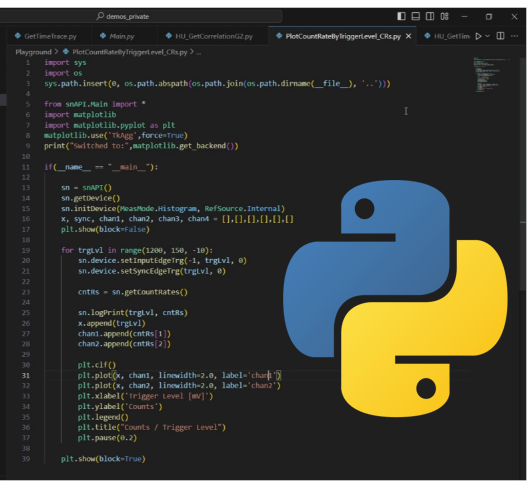531x487 pixels.
Task: Click breadcrumb ellipsis symbol
Action: pyautogui.click(x=198, y=53)
